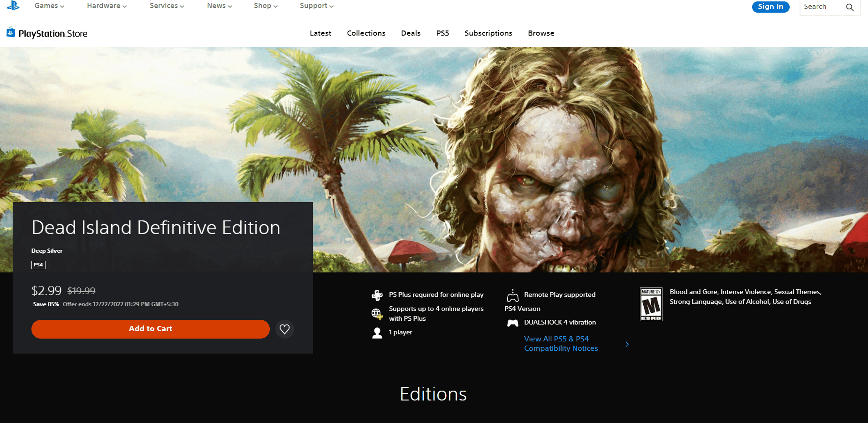Expand the Shop dropdown menu

tap(266, 6)
